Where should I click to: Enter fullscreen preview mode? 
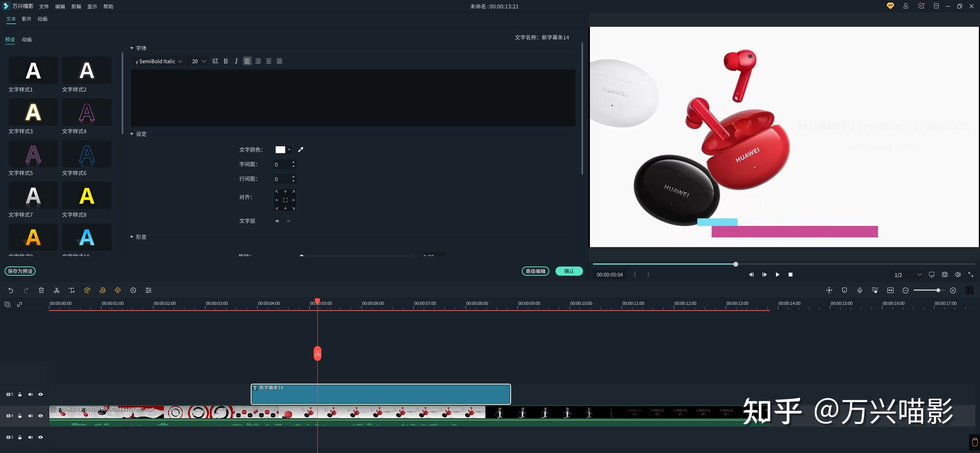[x=971, y=275]
